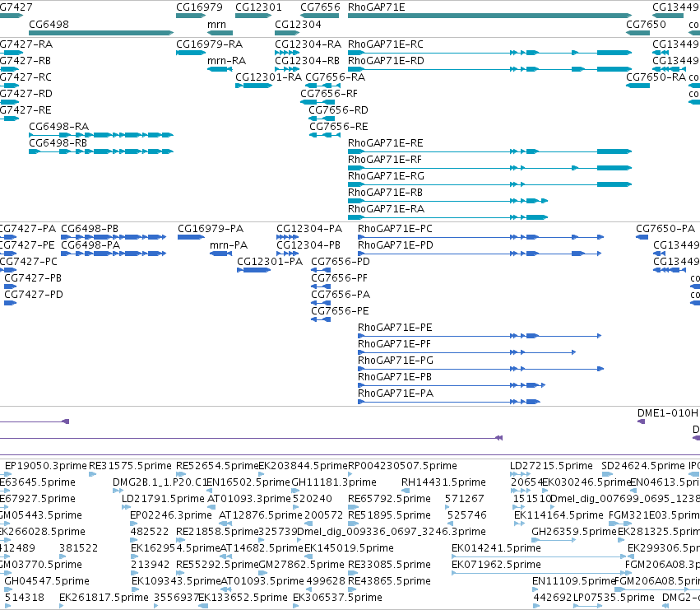Click transcript CG7656-RD label
700x610 pixels.
point(338,110)
